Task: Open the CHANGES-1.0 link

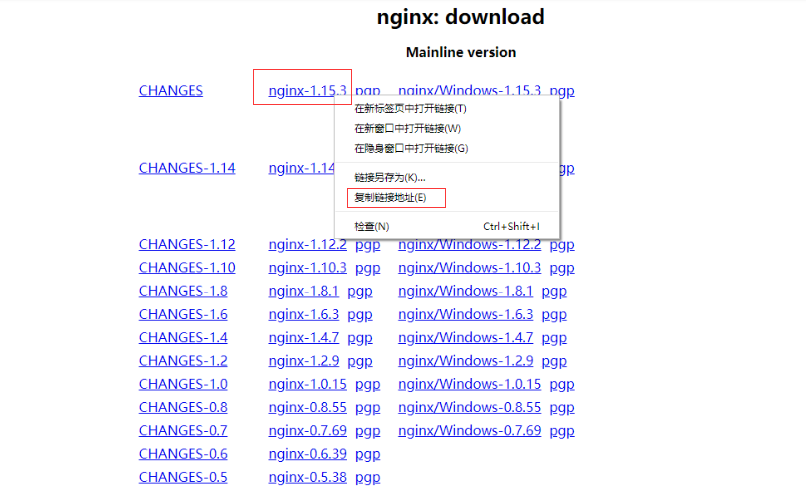Action: pyautogui.click(x=183, y=384)
